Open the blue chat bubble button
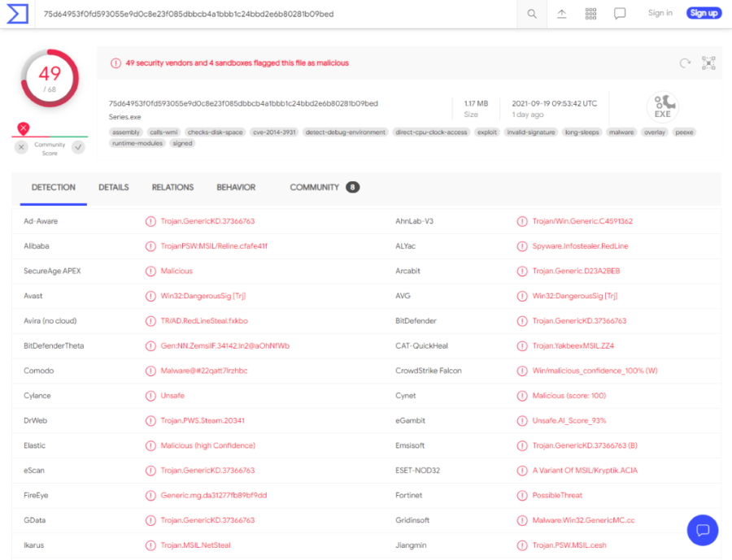 702,530
